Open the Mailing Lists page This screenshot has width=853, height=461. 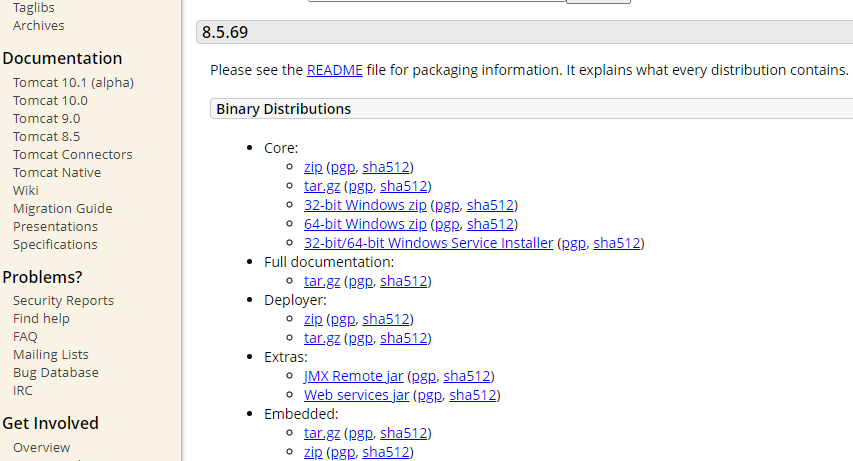pyautogui.click(x=51, y=354)
